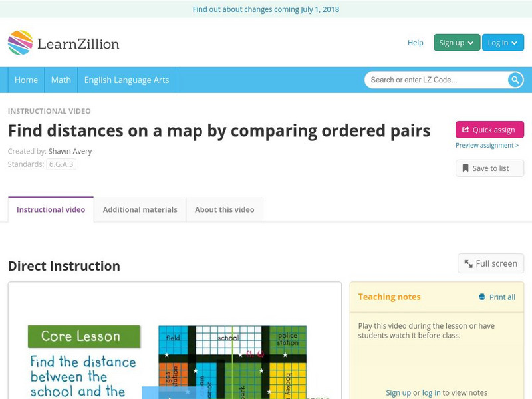Open English Language Arts section
This screenshot has height=399, width=532.
click(127, 80)
